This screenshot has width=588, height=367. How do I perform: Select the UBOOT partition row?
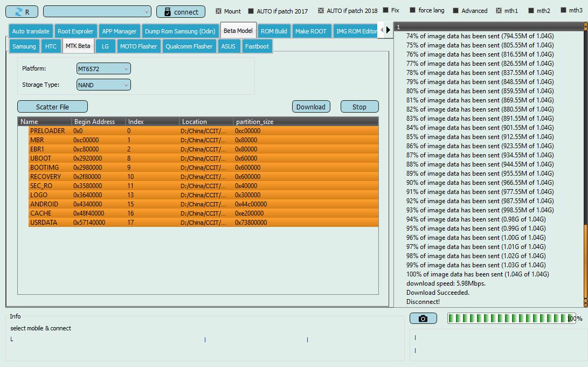pos(203,158)
